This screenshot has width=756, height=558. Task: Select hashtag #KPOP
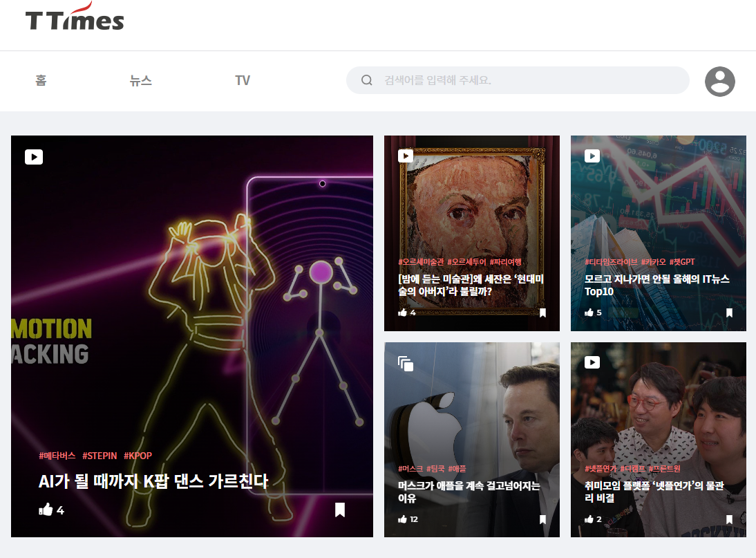pyautogui.click(x=138, y=456)
